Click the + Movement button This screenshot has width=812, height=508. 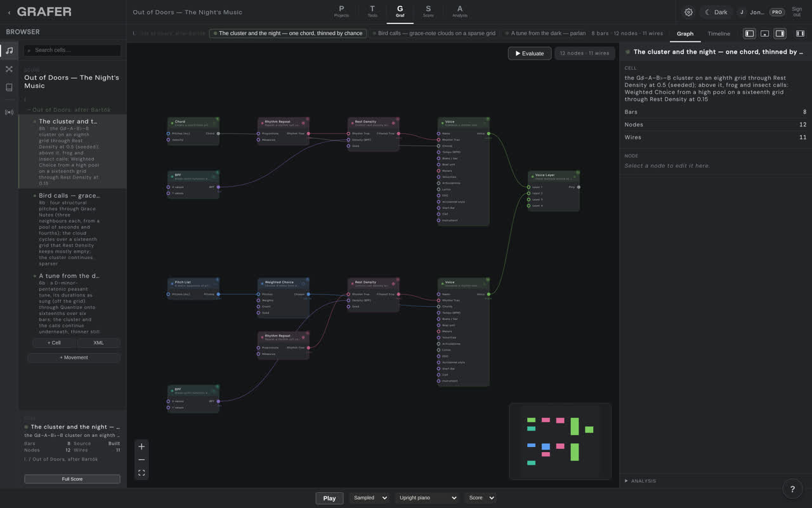[x=74, y=358]
